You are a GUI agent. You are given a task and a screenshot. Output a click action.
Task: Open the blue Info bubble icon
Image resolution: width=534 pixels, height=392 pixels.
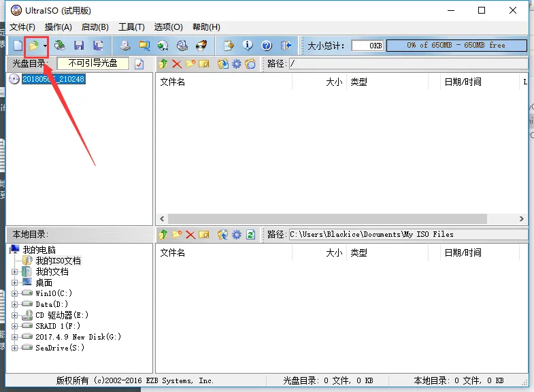(x=248, y=46)
